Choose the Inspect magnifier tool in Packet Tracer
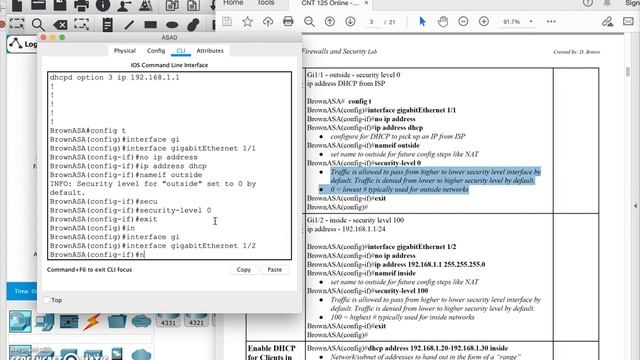Image resolution: width=640 pixels, height=360 pixels. (x=38, y=24)
